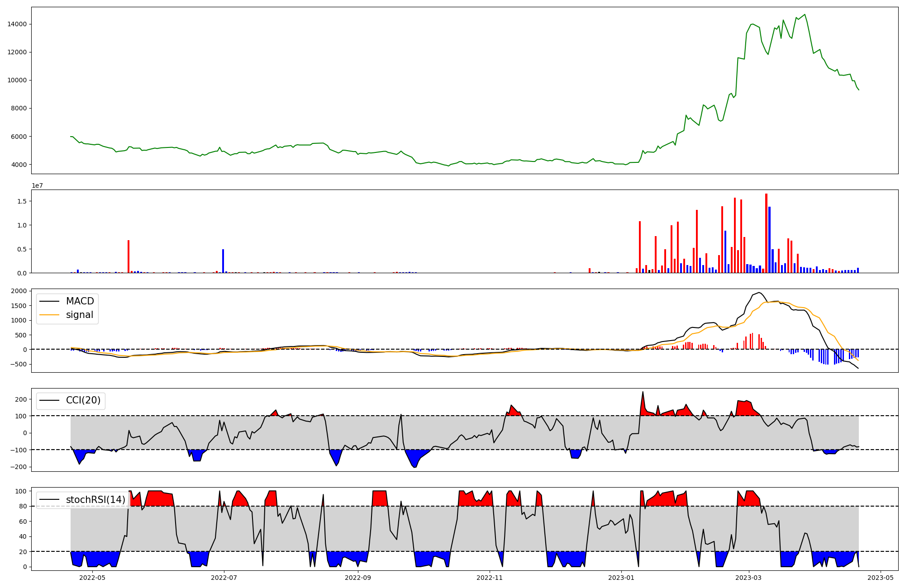This screenshot has width=905, height=588.
Task: Click the 2022-07 x-axis date label
Action: (x=224, y=578)
